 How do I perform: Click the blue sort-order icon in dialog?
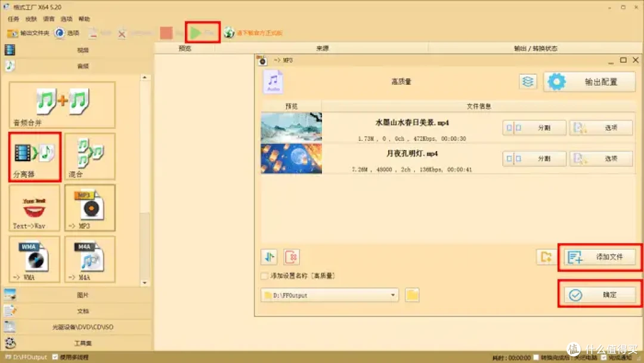pos(269,257)
